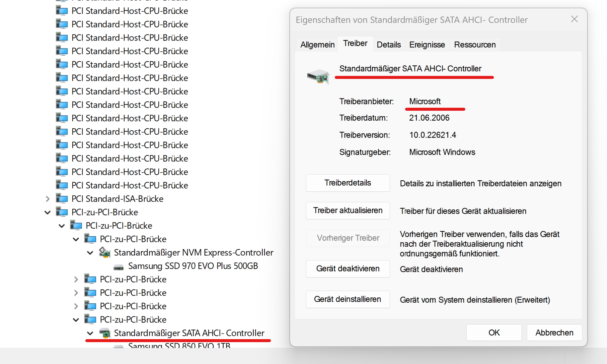Click text 'Details zu installierten Treiberdateien anzeigen'
The width and height of the screenshot is (607, 364).
[481, 183]
